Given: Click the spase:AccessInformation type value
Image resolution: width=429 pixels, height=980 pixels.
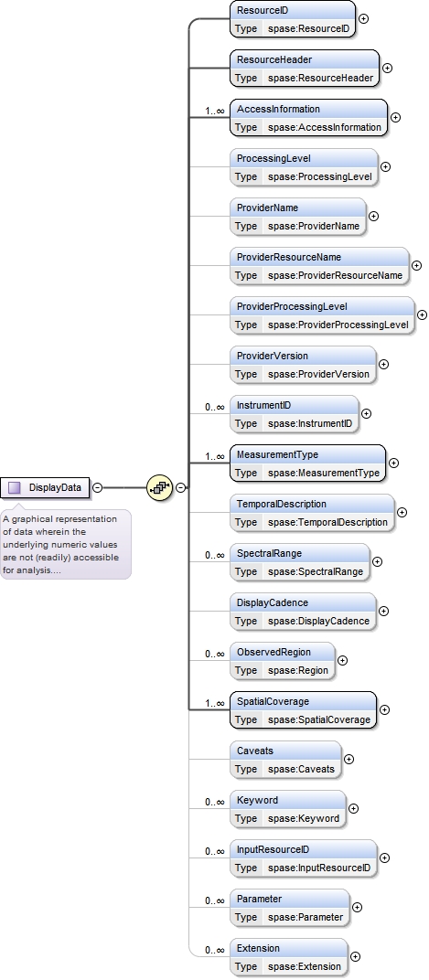Looking at the screenshot, I should (x=325, y=127).
